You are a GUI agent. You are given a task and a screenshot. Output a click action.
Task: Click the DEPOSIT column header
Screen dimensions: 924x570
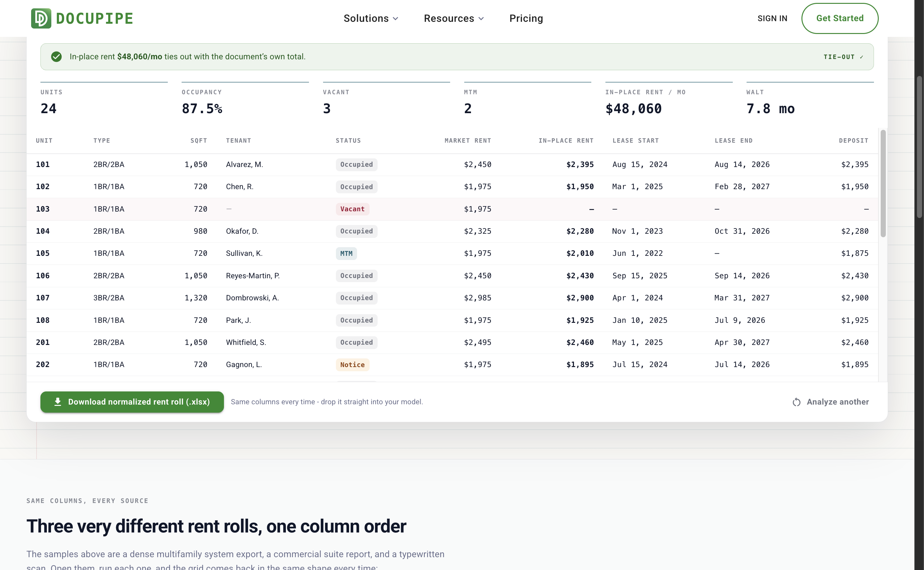[x=853, y=141]
